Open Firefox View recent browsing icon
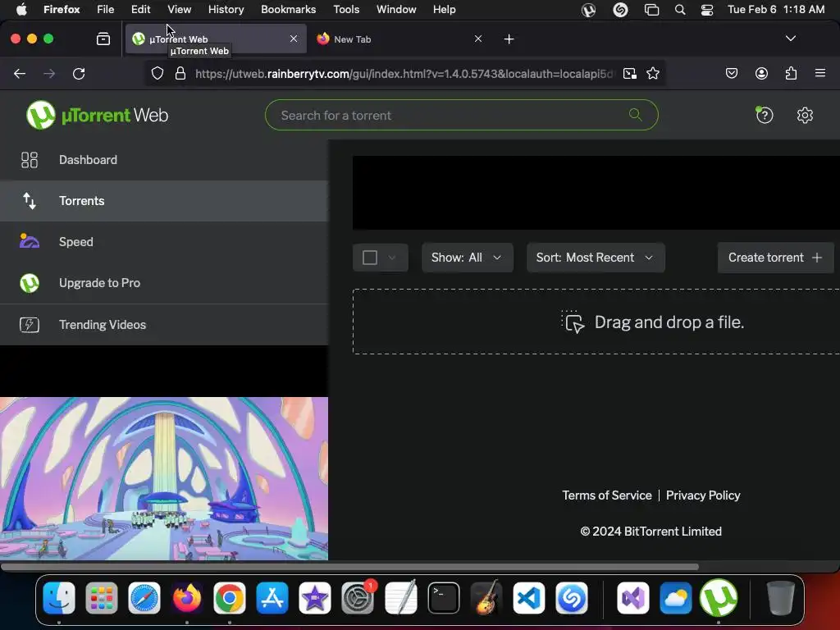The height and width of the screenshot is (630, 840). (x=103, y=39)
